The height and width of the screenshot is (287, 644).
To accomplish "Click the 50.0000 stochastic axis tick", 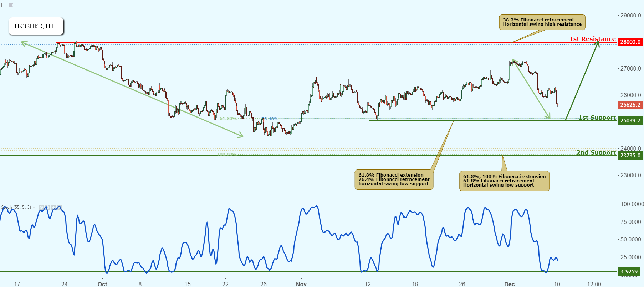I will pyautogui.click(x=631, y=239).
